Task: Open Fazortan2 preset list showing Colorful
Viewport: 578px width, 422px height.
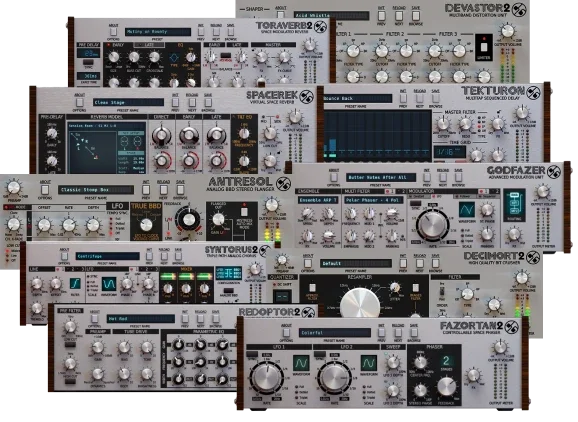Action: [x=334, y=333]
